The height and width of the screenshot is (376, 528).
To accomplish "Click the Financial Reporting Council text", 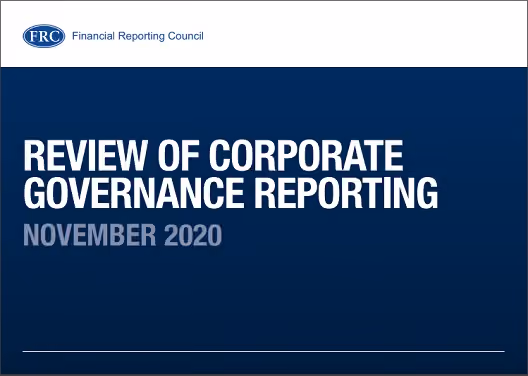I will click(x=138, y=36).
